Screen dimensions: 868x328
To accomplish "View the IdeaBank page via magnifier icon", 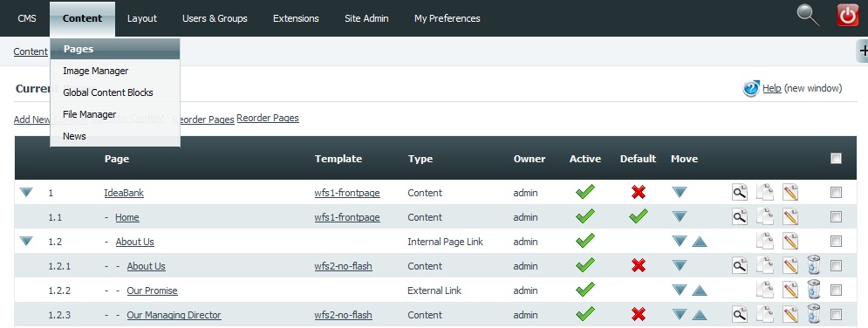I will [740, 193].
